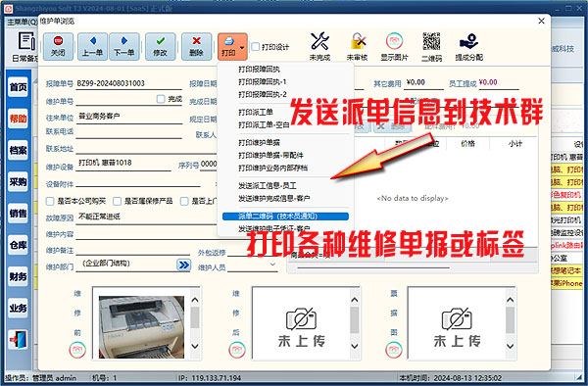This screenshot has width=588, height=386.
Task: Click the 报障单号 field BZ99-202408031003
Action: pos(128,83)
